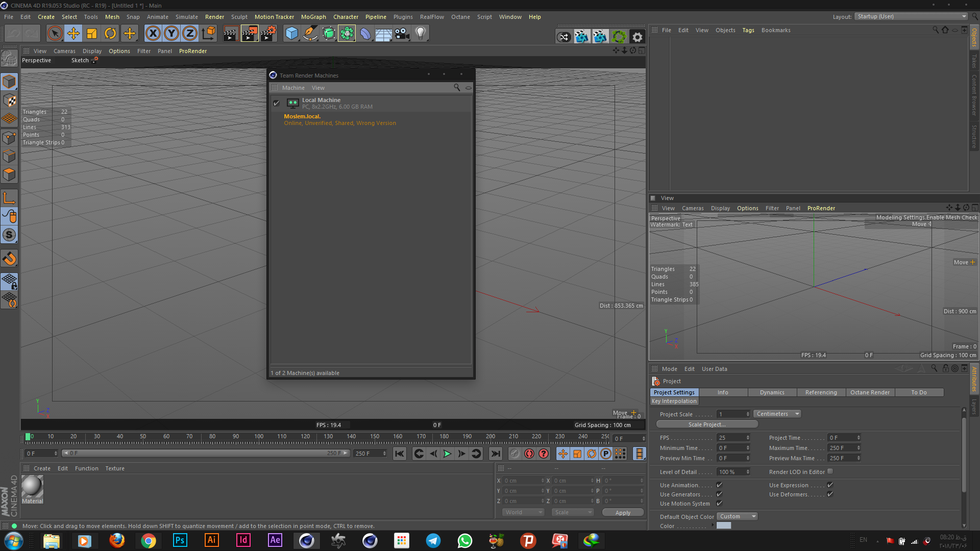Viewport: 980px width, 551px height.
Task: Switch to the Dynamics tab
Action: point(772,392)
